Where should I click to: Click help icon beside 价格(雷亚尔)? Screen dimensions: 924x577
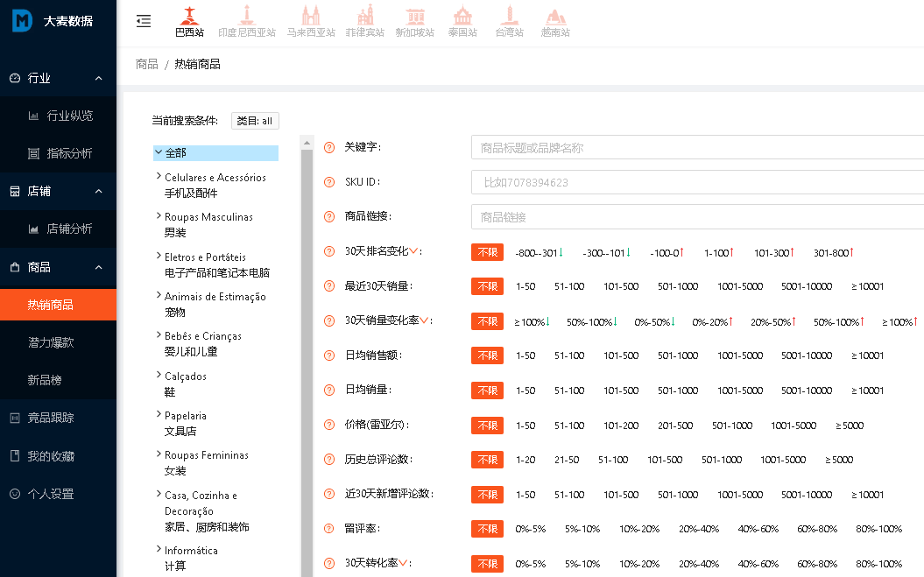[329, 425]
